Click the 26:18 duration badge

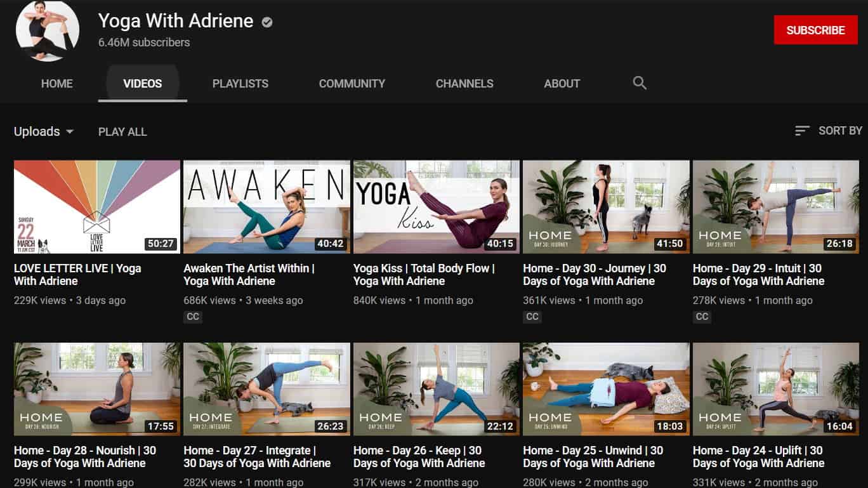(840, 244)
